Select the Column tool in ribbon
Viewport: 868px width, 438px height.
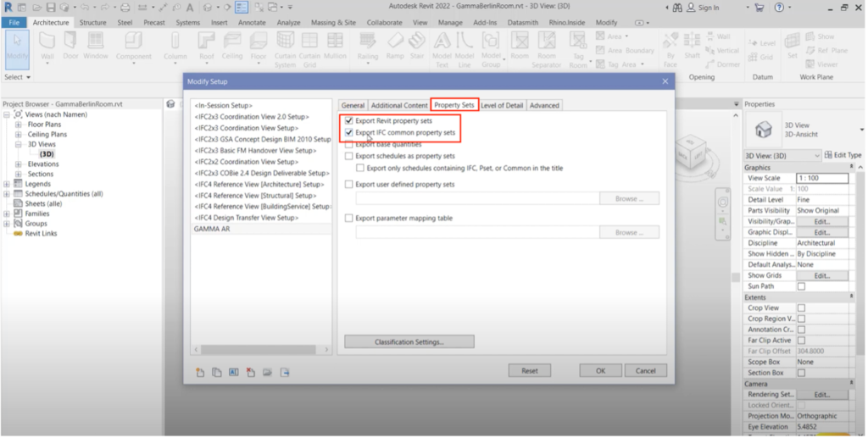pyautogui.click(x=175, y=47)
